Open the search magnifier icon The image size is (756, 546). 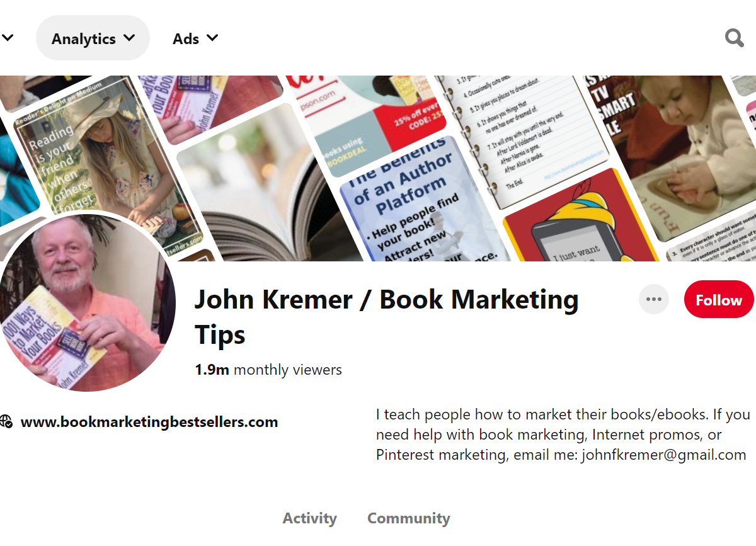pyautogui.click(x=735, y=38)
